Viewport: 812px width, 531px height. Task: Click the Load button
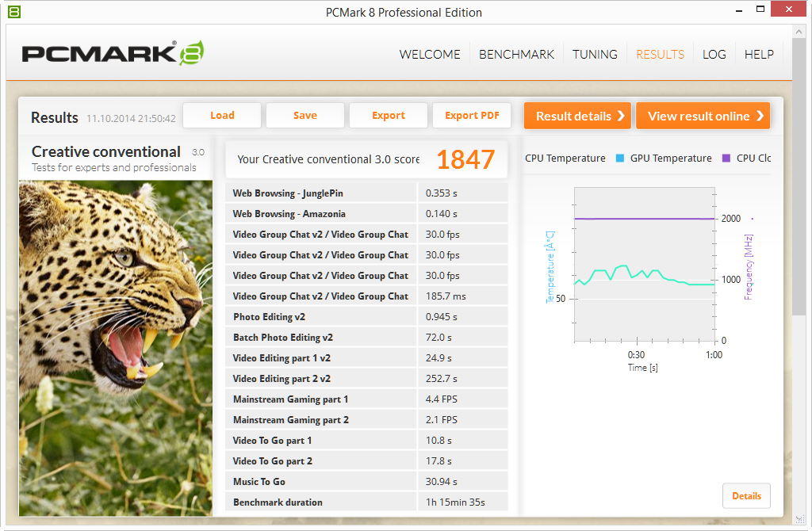click(222, 116)
